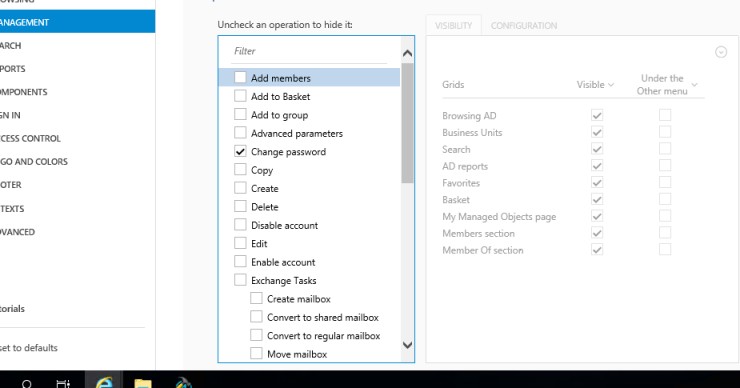740x388 pixels.
Task: Switch to the Configuration tab
Action: coord(524,25)
